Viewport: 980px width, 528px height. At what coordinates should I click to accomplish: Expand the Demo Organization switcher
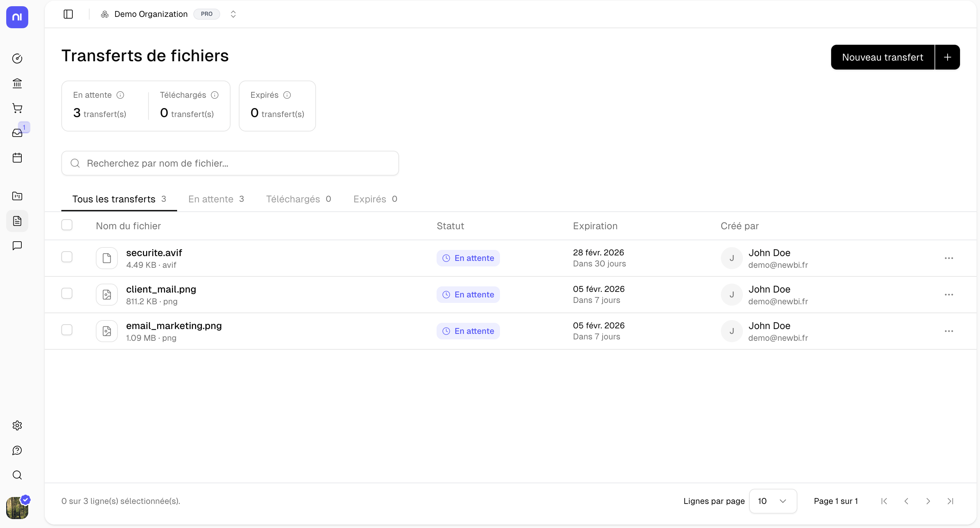[x=233, y=14]
